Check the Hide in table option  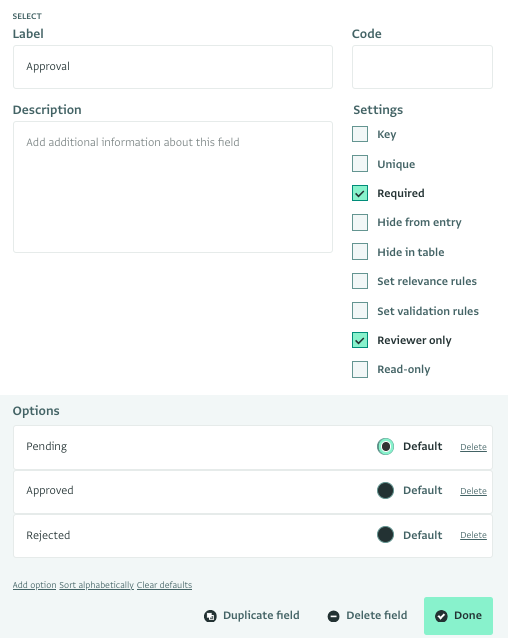(x=360, y=252)
